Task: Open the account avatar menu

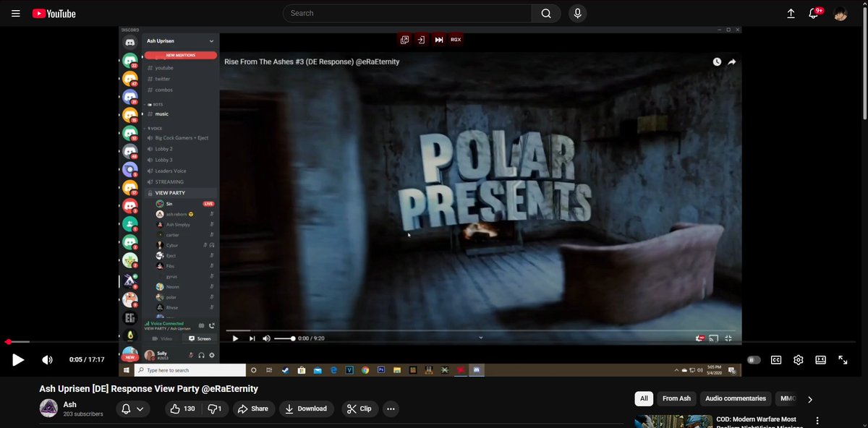Action: (841, 14)
